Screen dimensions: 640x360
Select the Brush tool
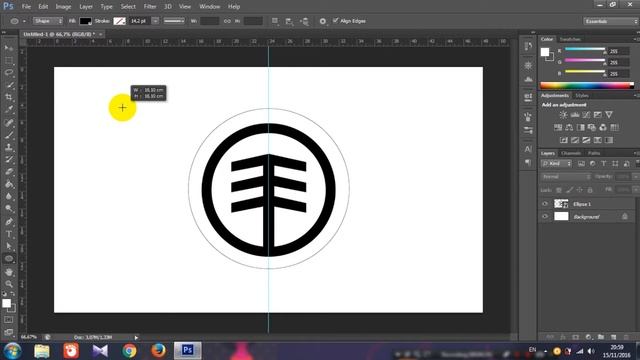point(9,135)
